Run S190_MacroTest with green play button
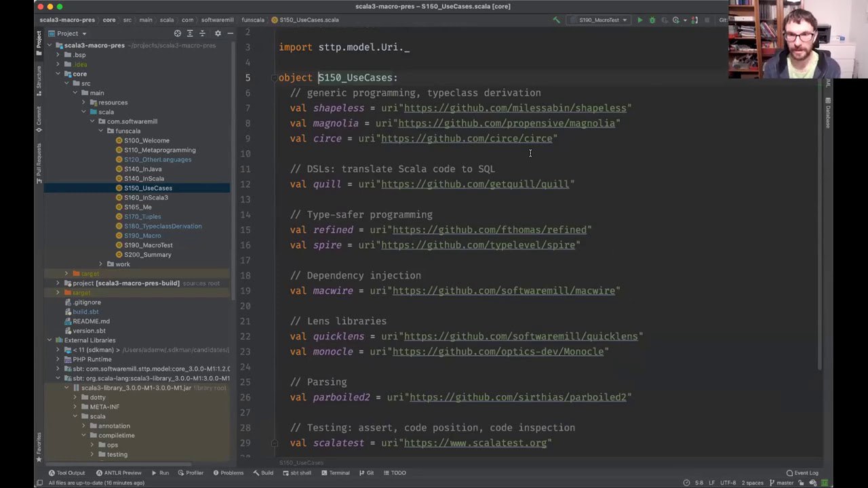Screen dimensions: 868x488 [x=639, y=20]
